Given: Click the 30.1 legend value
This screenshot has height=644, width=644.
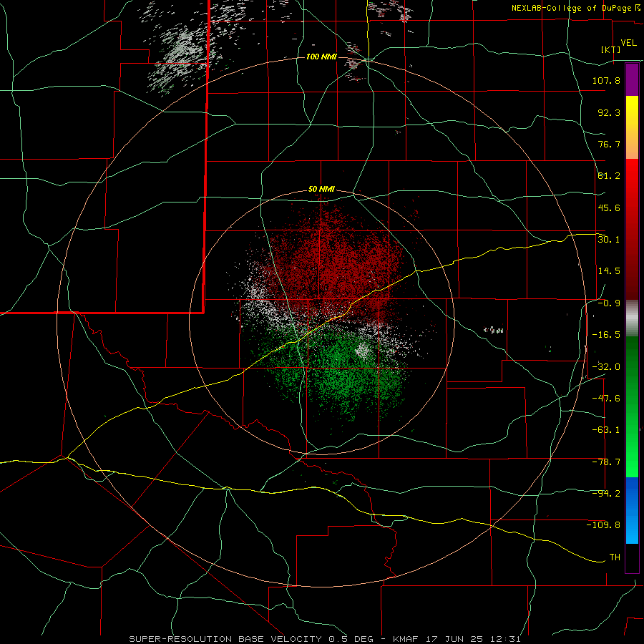Looking at the screenshot, I should [x=609, y=240].
